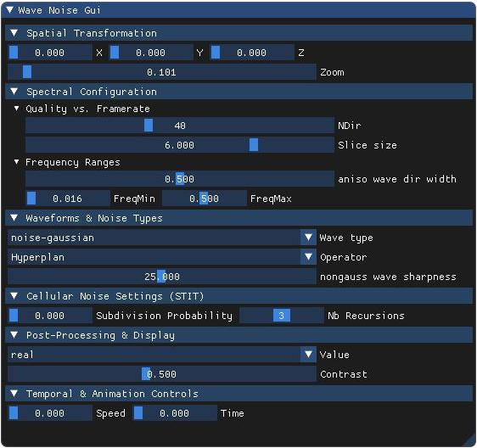Click the Wave type label

[x=346, y=238]
